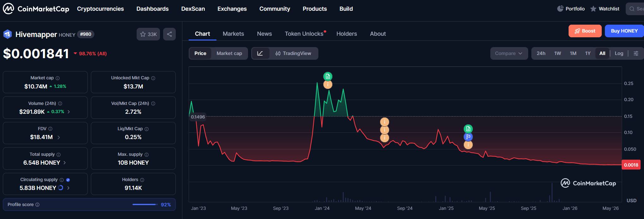Screen dimensions: 644x219
Task: Switch to Markets tab
Action: click(x=233, y=34)
